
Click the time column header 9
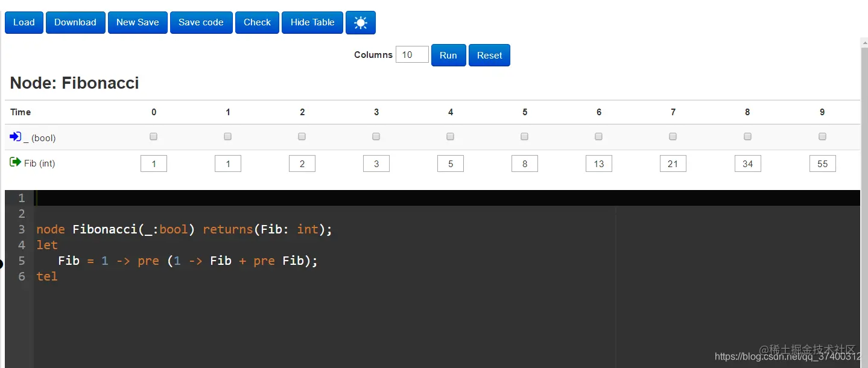click(822, 112)
